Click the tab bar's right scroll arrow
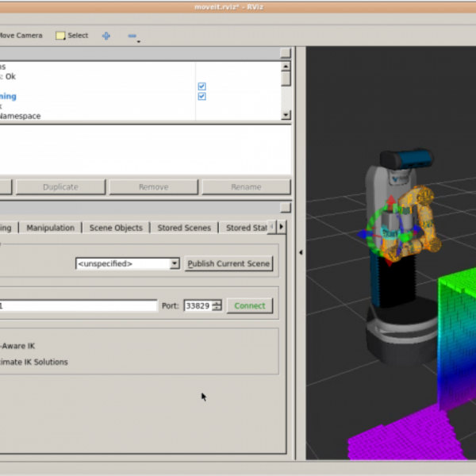 coord(282,226)
